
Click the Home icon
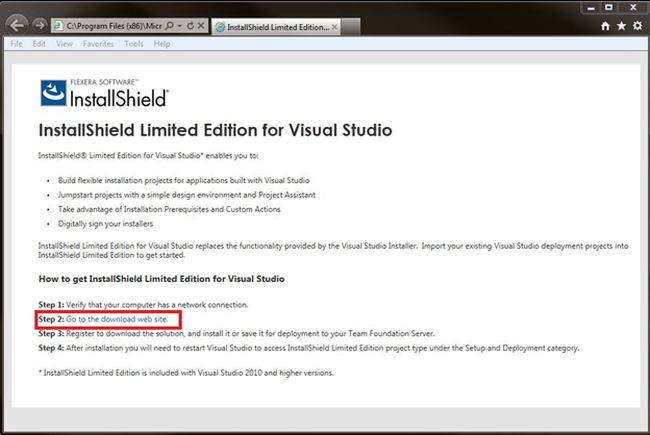[x=605, y=26]
